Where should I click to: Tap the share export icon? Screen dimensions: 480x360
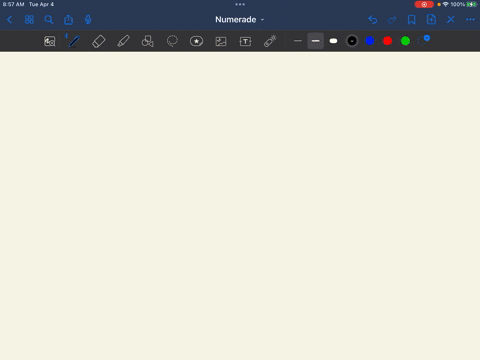[x=68, y=20]
